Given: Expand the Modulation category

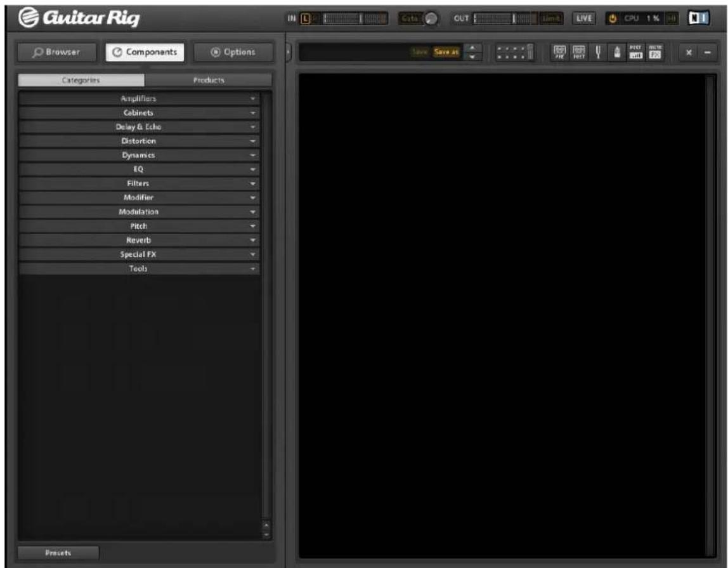Looking at the screenshot, I should (139, 212).
